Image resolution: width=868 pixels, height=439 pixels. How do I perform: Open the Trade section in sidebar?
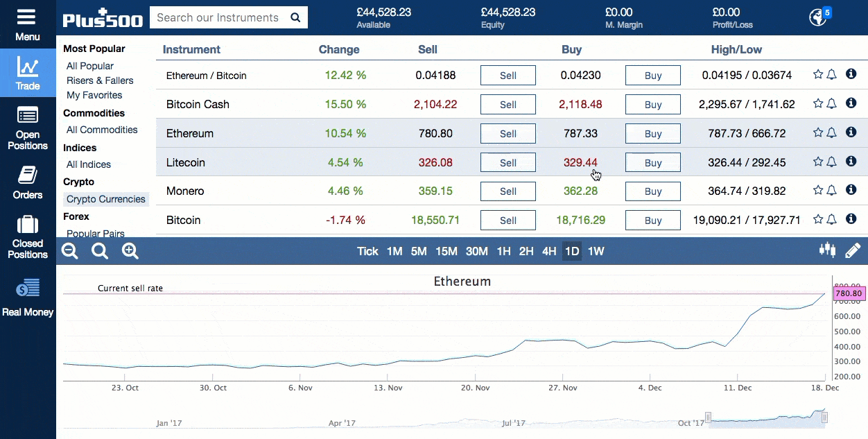click(28, 73)
